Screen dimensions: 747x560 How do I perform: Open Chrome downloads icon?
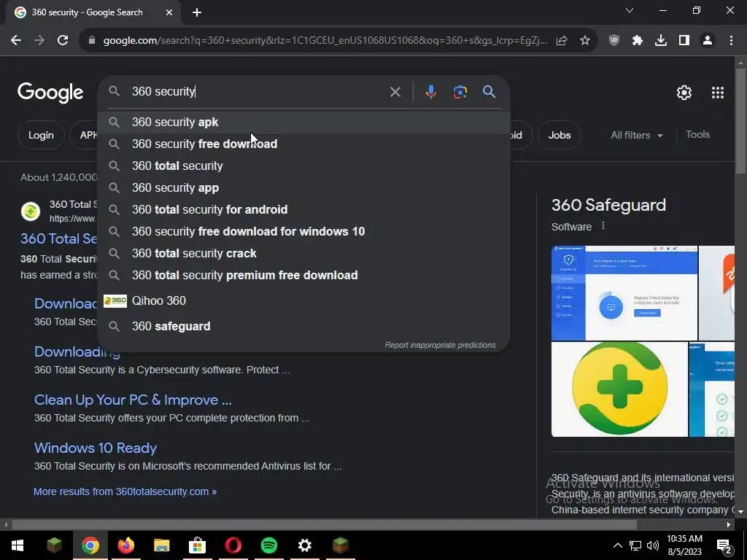click(x=661, y=41)
